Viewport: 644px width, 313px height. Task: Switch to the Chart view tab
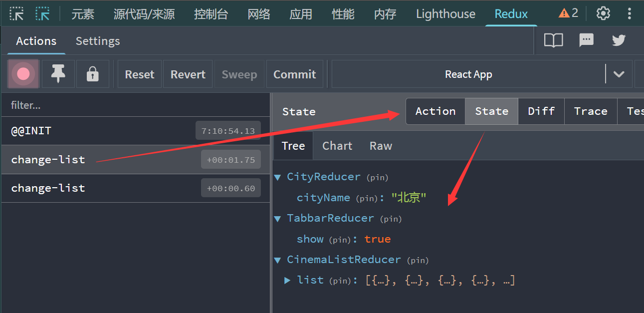tap(337, 146)
